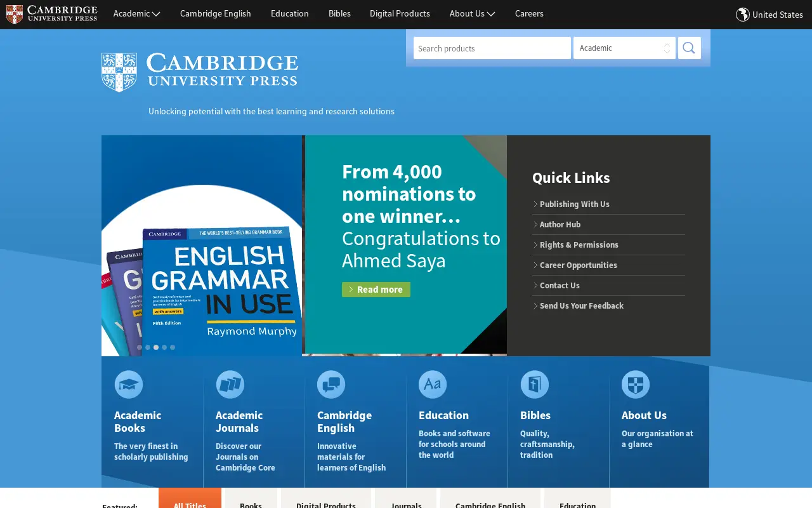
Task: Click the Academic Journals heading link
Action: click(x=239, y=422)
